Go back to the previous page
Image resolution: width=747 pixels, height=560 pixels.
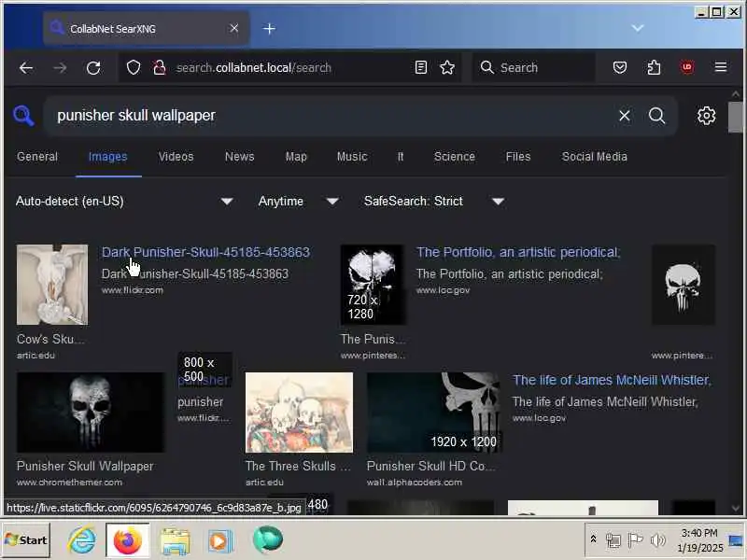click(26, 67)
